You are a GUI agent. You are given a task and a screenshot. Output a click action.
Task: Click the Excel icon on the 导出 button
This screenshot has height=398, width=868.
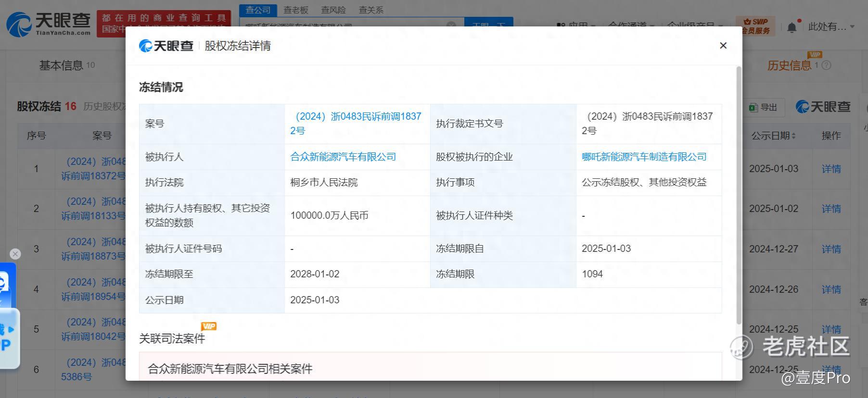pos(753,108)
